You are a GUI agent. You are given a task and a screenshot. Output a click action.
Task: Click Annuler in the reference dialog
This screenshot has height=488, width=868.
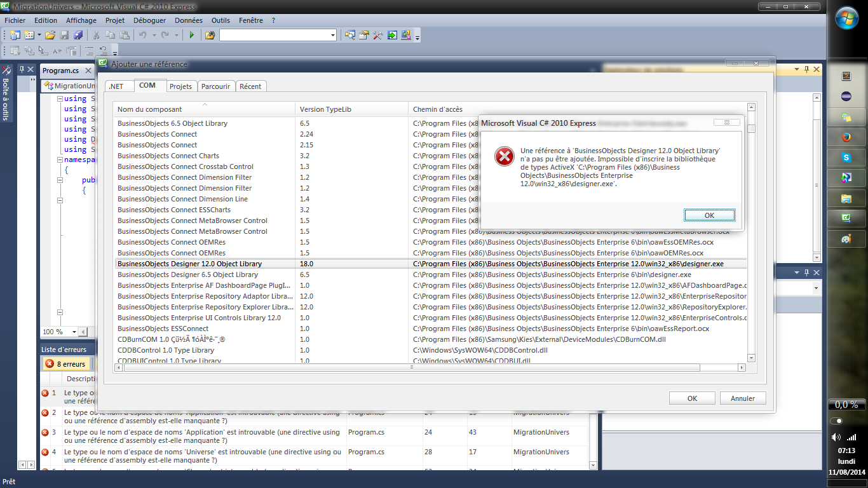tap(743, 398)
